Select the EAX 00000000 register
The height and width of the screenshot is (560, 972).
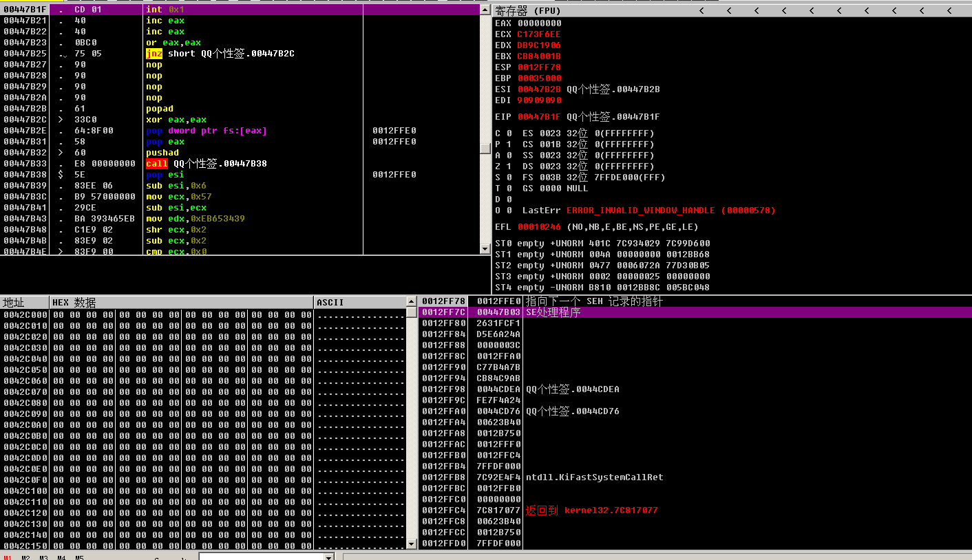coord(528,23)
